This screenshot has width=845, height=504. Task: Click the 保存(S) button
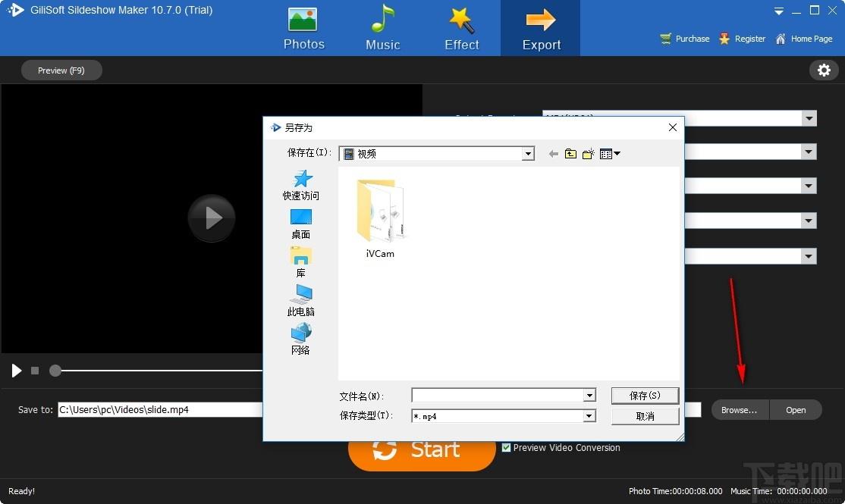[645, 395]
